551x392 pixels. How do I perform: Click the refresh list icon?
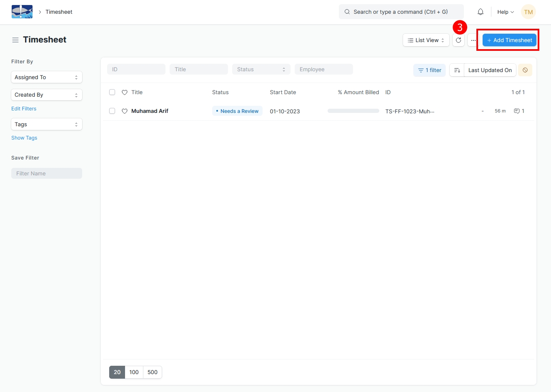458,40
